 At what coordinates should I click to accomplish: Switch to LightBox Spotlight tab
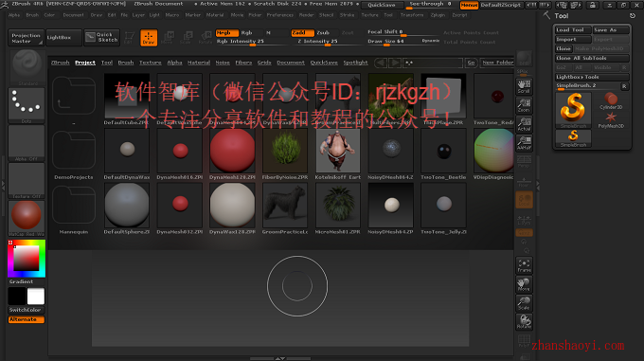click(356, 63)
